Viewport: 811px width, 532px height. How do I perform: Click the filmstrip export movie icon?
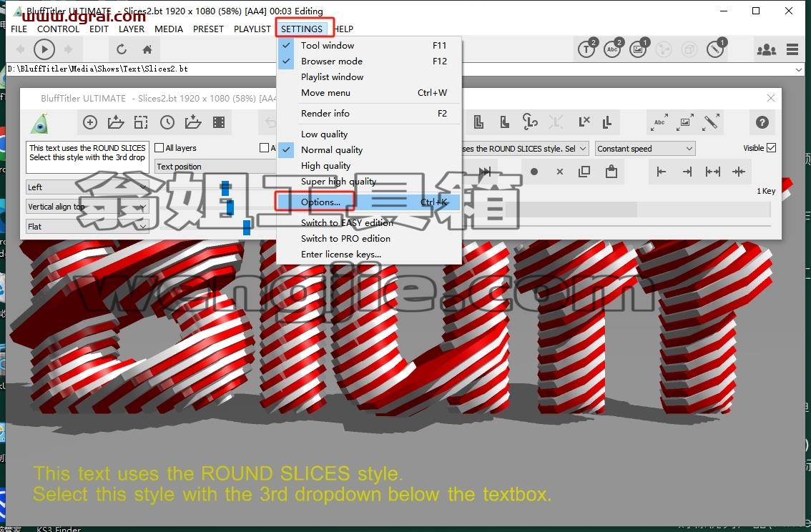pyautogui.click(x=219, y=122)
